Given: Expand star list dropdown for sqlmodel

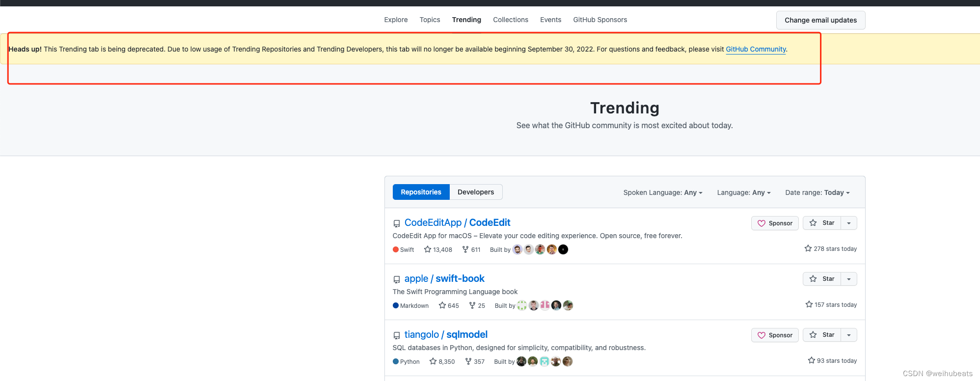Looking at the screenshot, I should point(849,335).
